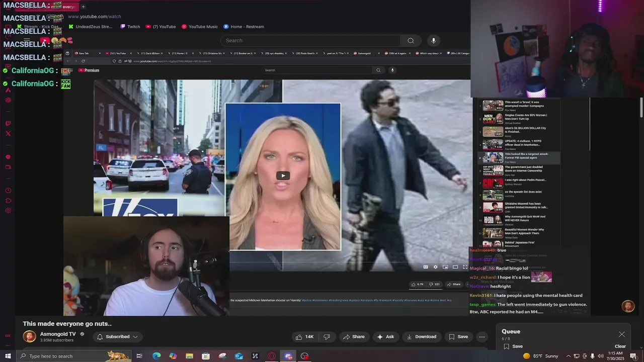Image resolution: width=644 pixels, height=362 pixels.
Task: Launch Microsoft Edge from taskbar
Action: (156, 356)
